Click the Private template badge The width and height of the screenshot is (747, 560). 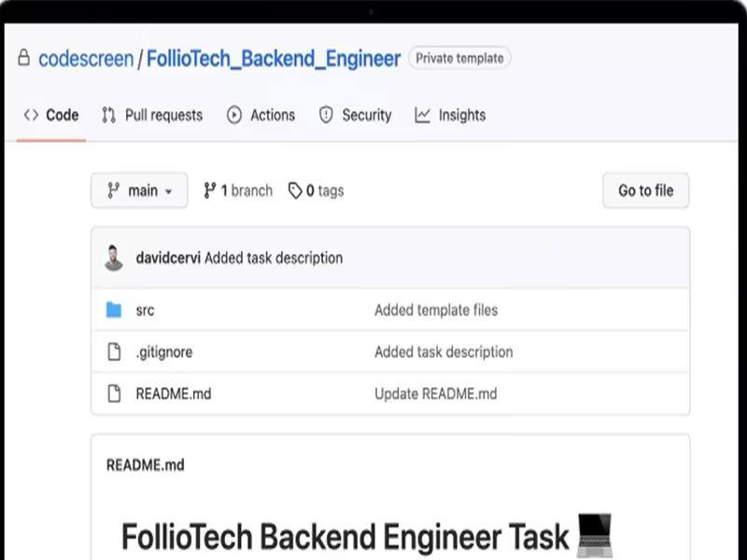[x=459, y=58]
